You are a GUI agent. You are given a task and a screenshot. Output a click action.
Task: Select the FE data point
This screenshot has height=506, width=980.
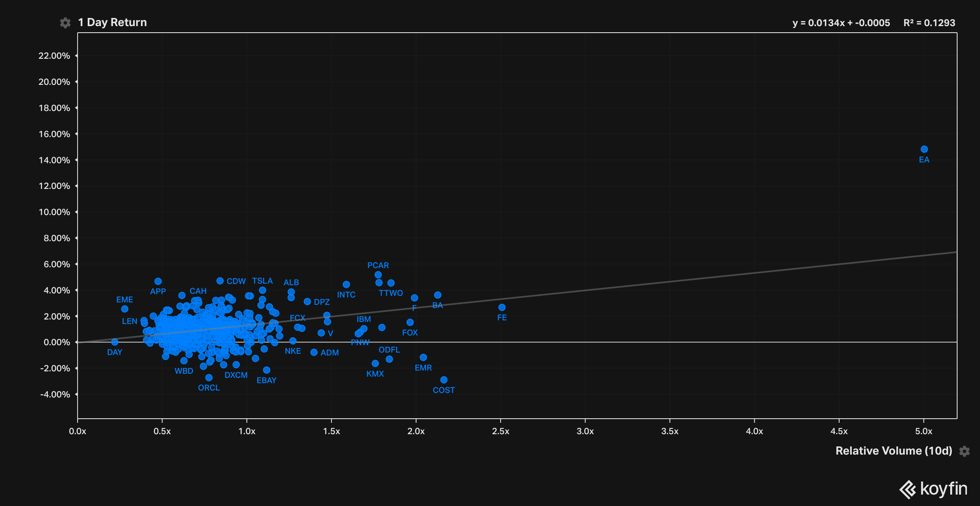(x=502, y=307)
